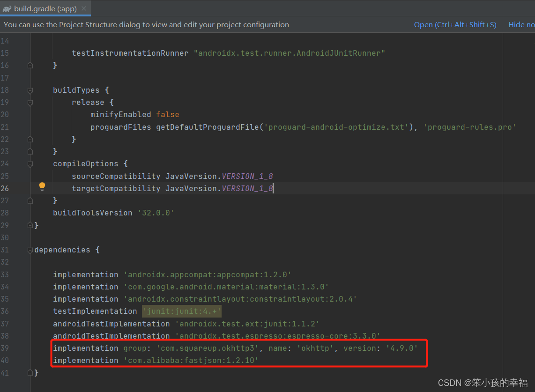Click 'com.alibaba:fastjson:1.2.10' dependency string
Screen dimensions: 535x392
point(191,360)
